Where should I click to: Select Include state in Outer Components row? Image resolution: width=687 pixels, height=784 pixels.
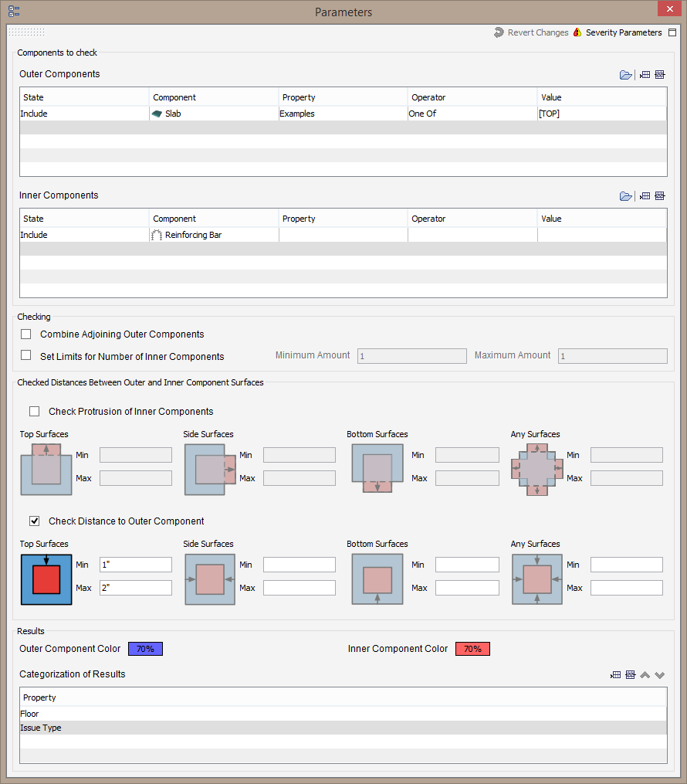tap(84, 114)
